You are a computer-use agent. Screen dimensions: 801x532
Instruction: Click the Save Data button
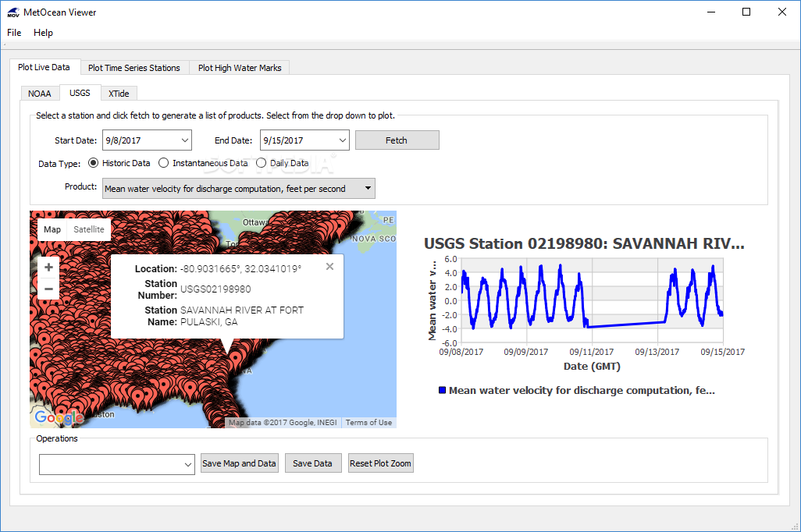312,463
